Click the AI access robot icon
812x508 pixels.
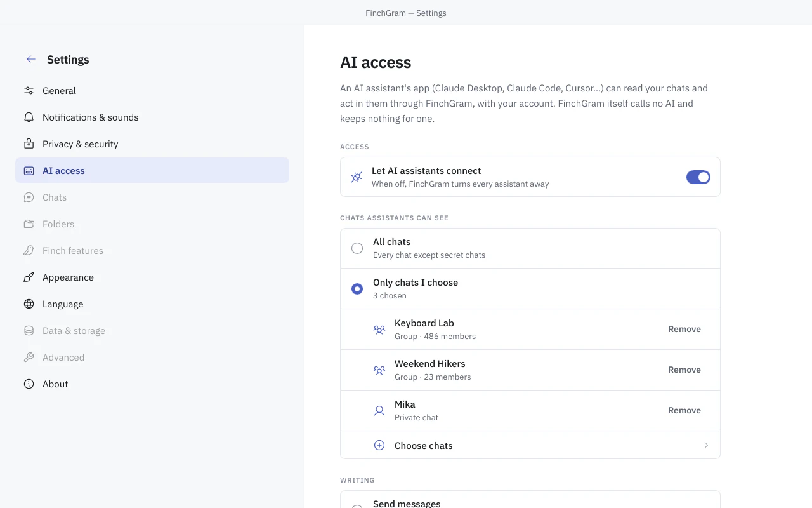[29, 171]
